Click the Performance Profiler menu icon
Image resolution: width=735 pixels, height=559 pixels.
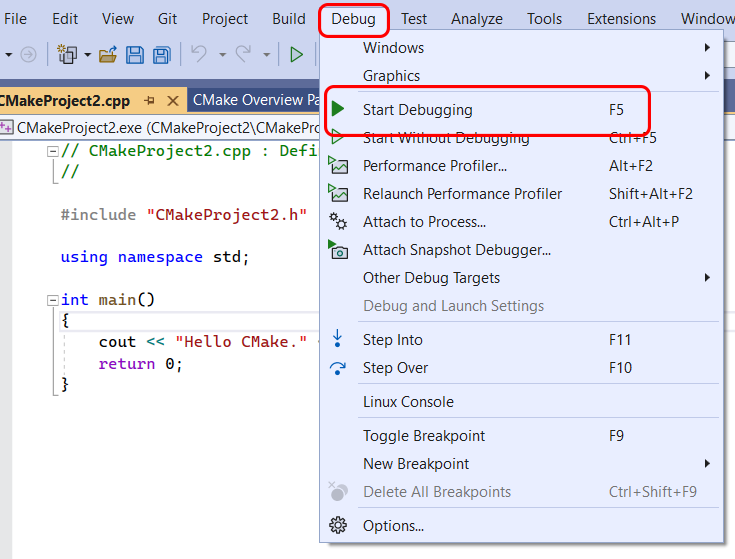pyautogui.click(x=339, y=166)
